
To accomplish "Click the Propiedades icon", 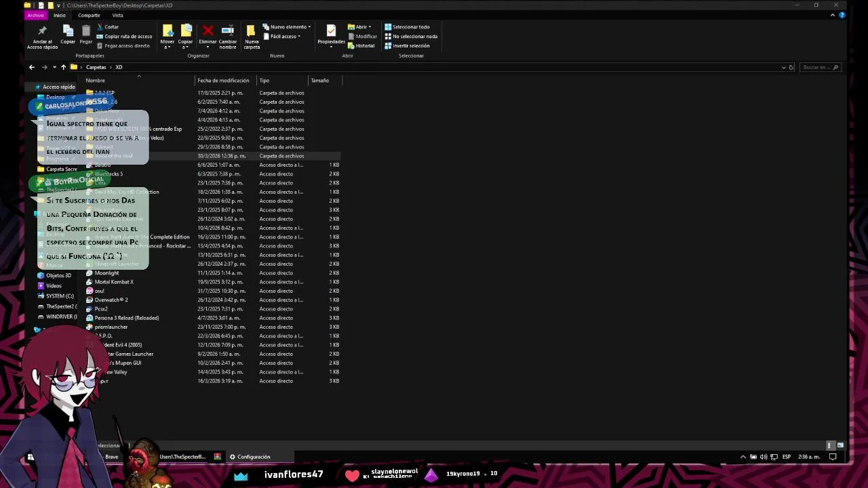I will click(331, 30).
